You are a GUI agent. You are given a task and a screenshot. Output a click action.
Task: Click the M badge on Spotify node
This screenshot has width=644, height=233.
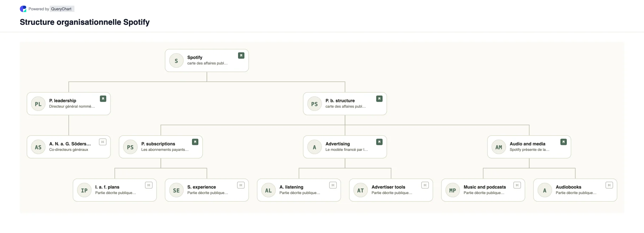pyautogui.click(x=241, y=56)
